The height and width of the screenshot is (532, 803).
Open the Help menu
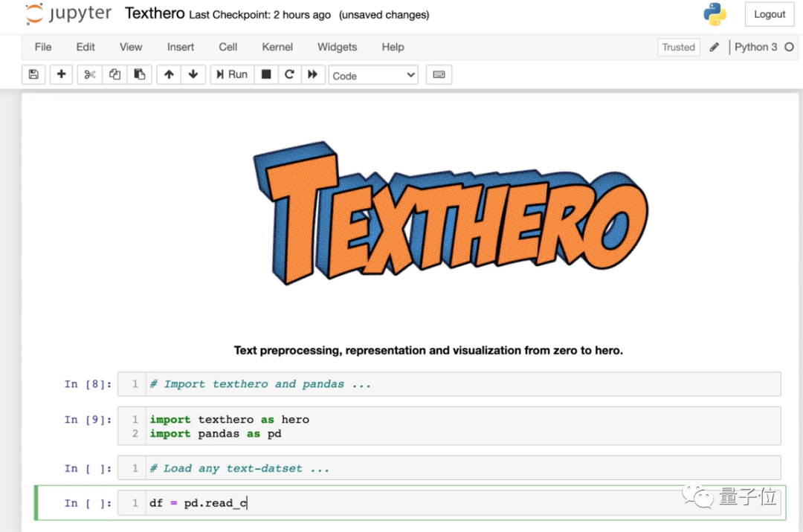point(393,47)
